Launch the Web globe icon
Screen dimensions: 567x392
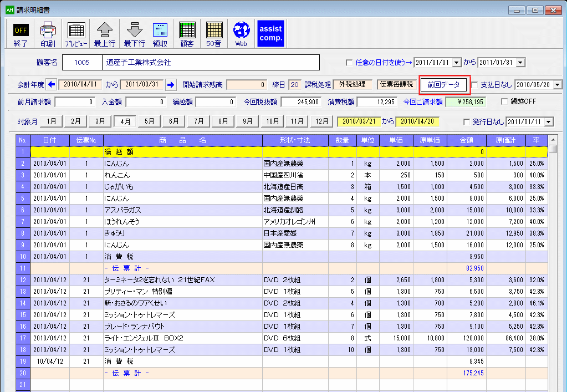pos(241,33)
